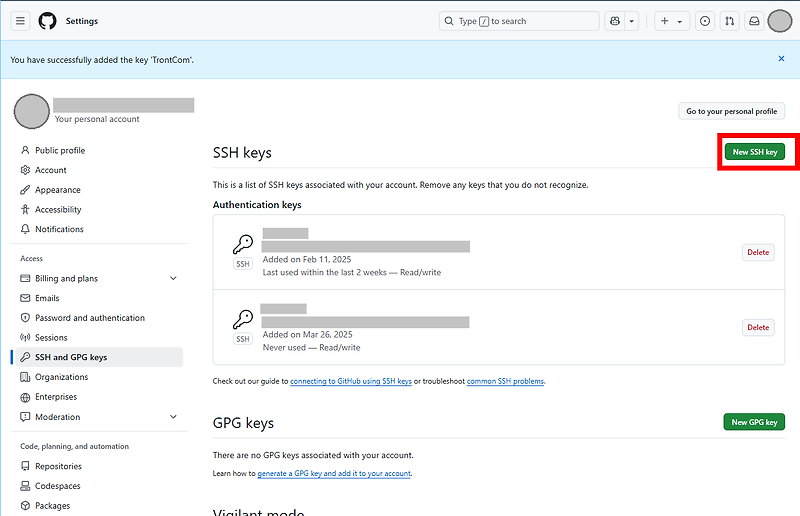Click the globe icon beside Enterprises
Viewport: 800px width, 516px height.
click(x=25, y=397)
